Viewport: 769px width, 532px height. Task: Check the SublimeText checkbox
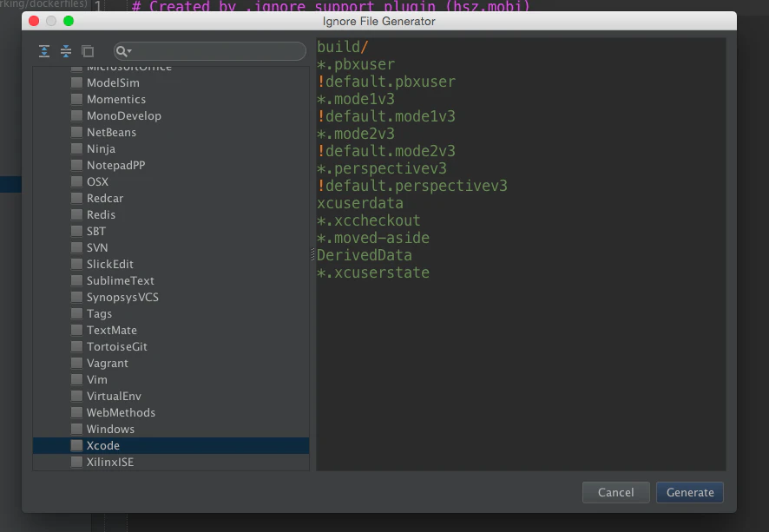76,280
